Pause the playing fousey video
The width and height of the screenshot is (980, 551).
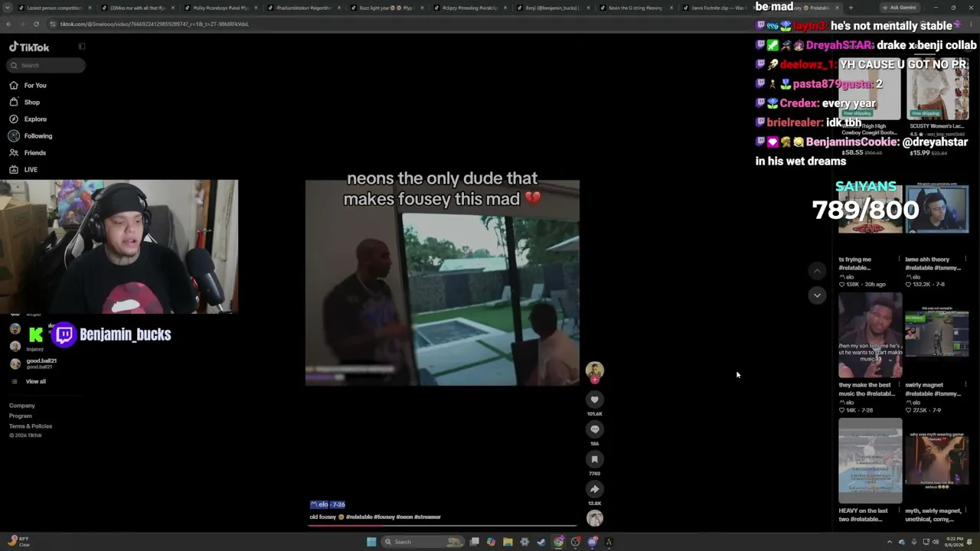pyautogui.click(x=443, y=283)
